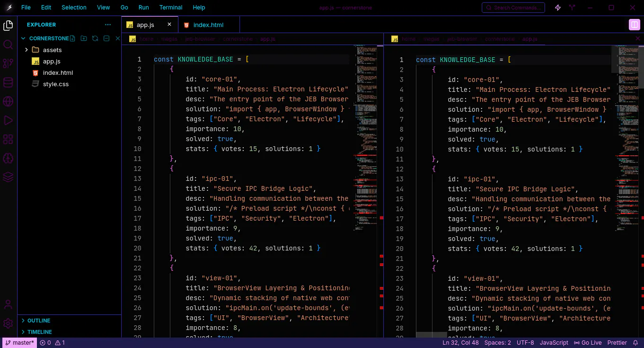Open the Help menu
This screenshot has height=348, width=644.
click(199, 8)
